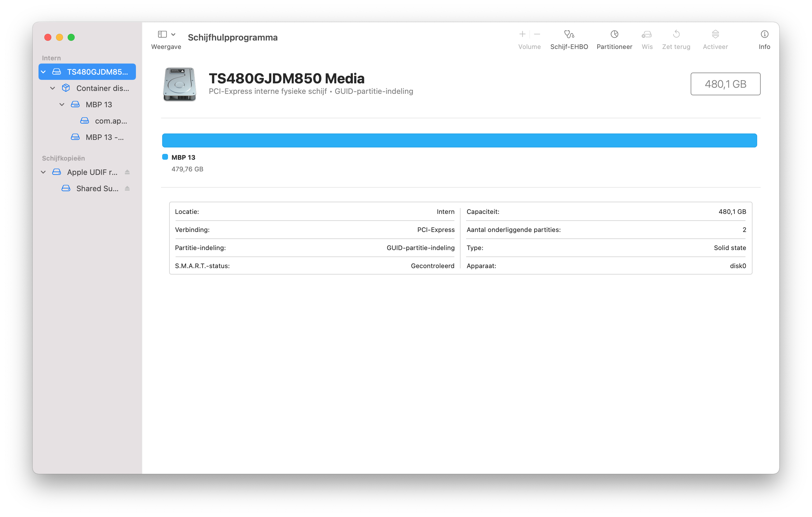Click the blue MBP 13 partition bar
The image size is (812, 517).
[x=459, y=140]
